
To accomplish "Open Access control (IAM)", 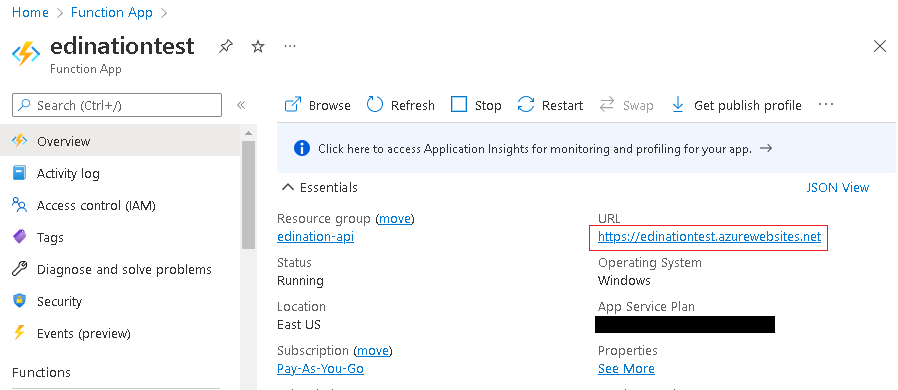I will click(120, 205).
